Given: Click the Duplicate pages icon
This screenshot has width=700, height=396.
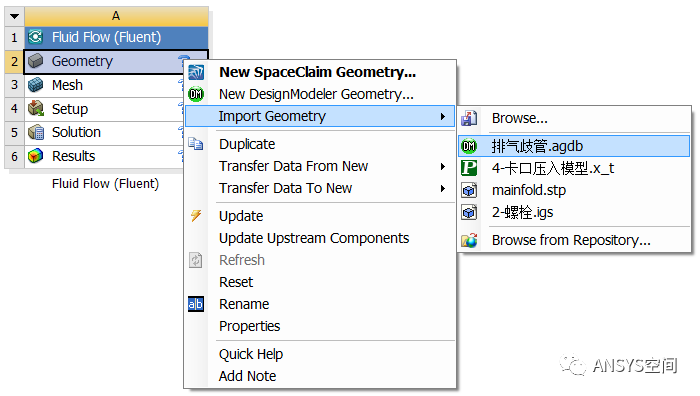Looking at the screenshot, I should pyautogui.click(x=196, y=144).
